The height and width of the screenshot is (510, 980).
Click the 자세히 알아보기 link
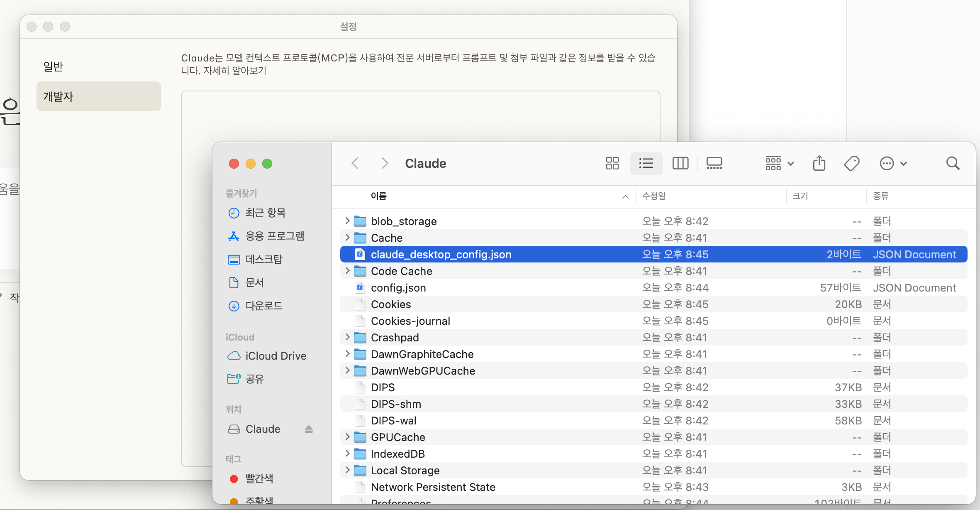[235, 71]
